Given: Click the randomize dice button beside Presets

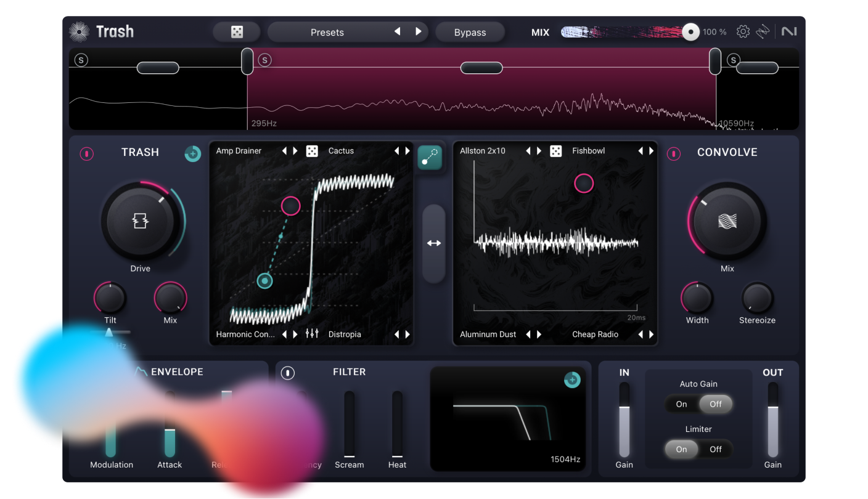Looking at the screenshot, I should coord(237,32).
